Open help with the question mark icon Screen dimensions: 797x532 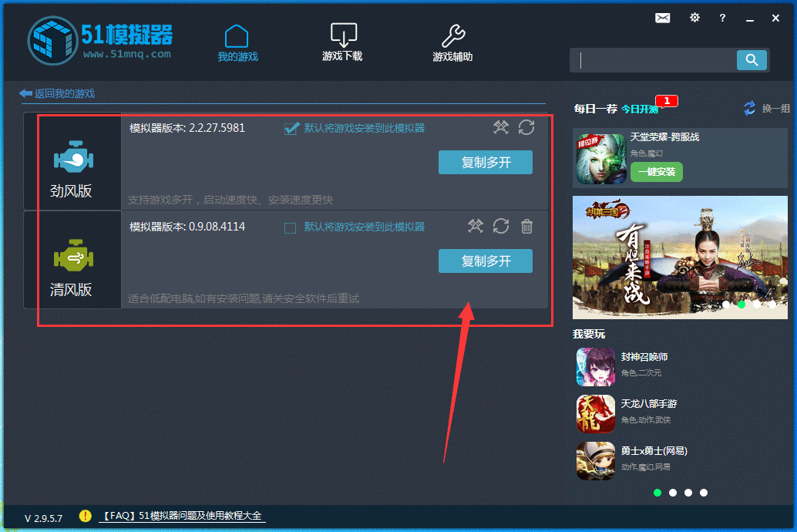click(x=722, y=18)
